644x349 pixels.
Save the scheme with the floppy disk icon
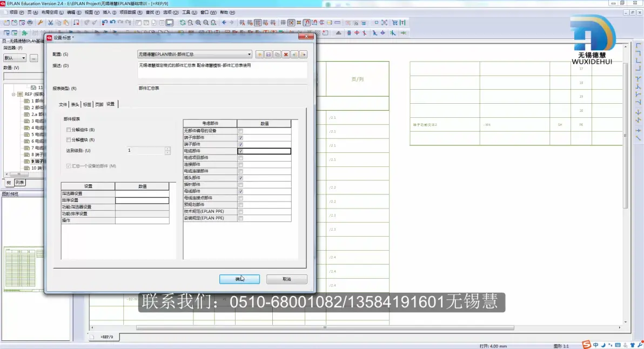[x=268, y=55]
